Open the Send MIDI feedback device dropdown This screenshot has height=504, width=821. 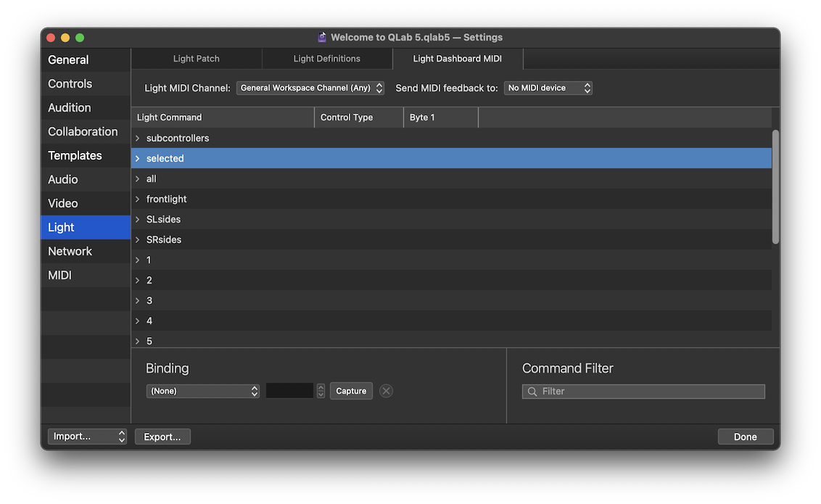[548, 87]
